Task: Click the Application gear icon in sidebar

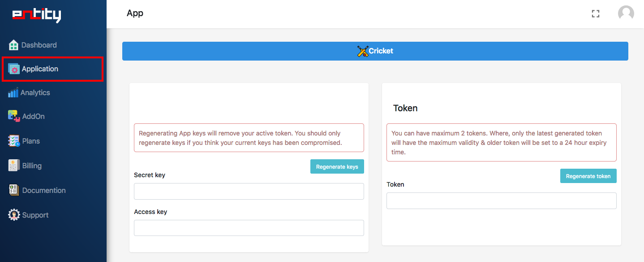Action: 14,69
